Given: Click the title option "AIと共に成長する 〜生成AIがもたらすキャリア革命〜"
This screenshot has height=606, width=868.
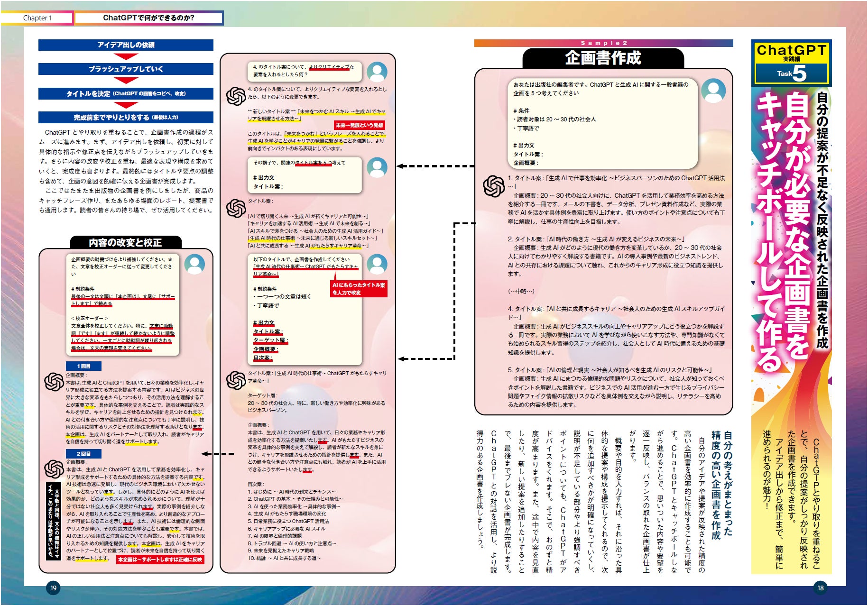Looking at the screenshot, I should [308, 246].
